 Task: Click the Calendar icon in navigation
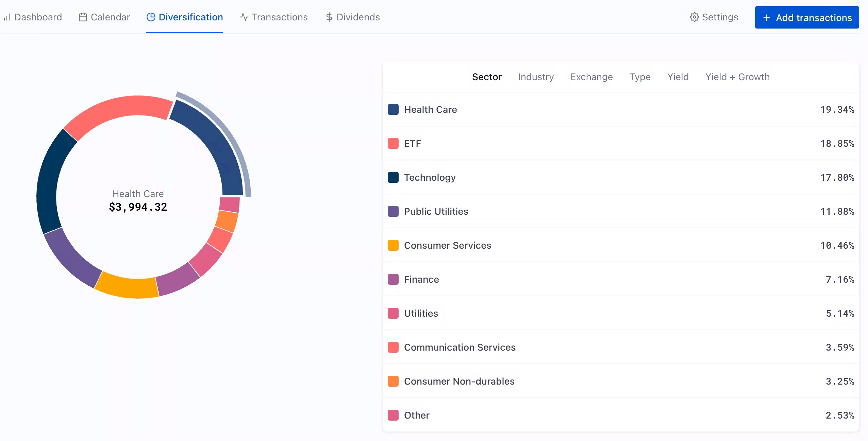pyautogui.click(x=83, y=17)
